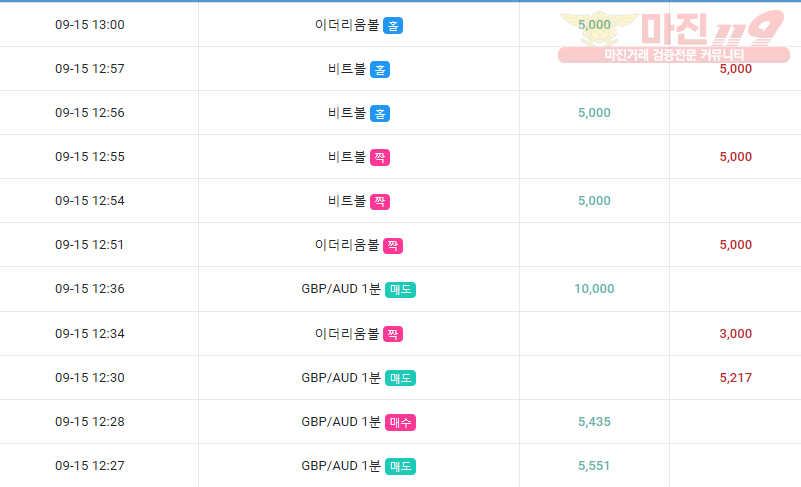Click the pink 매수 badge at 12:28
Viewport: 801px width, 487px height.
pos(400,423)
